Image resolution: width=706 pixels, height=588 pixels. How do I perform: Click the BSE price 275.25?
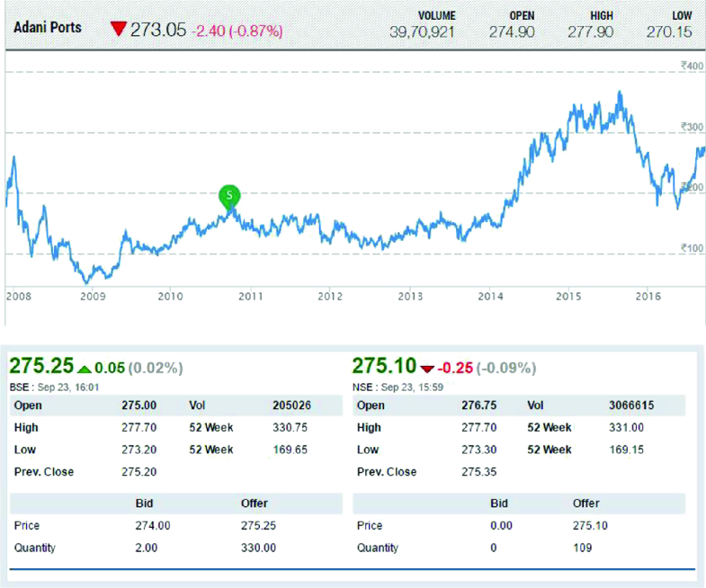click(41, 366)
